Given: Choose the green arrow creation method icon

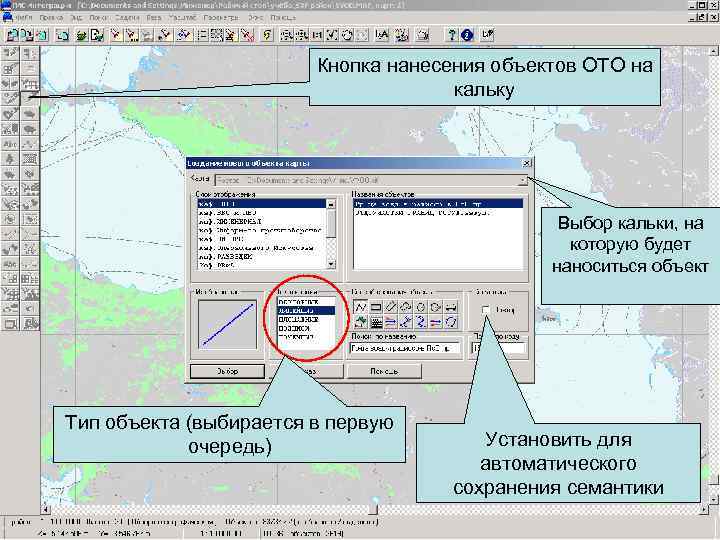Looking at the screenshot, I should pyautogui.click(x=360, y=322).
